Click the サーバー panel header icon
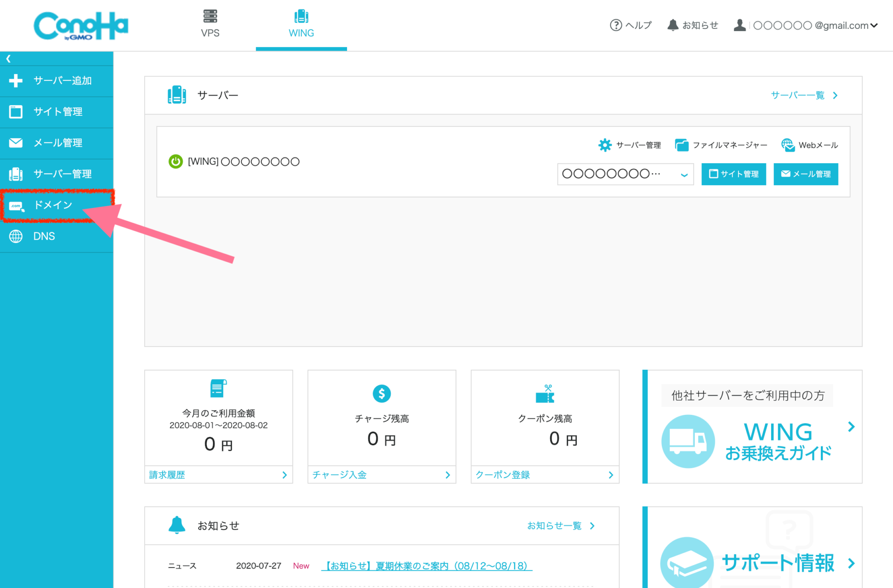893x588 pixels. [x=177, y=95]
